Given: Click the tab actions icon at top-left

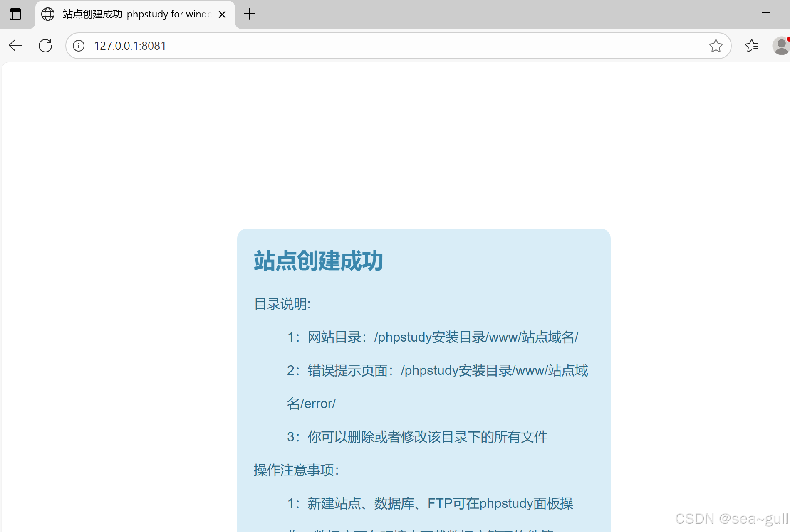Looking at the screenshot, I should point(16,14).
